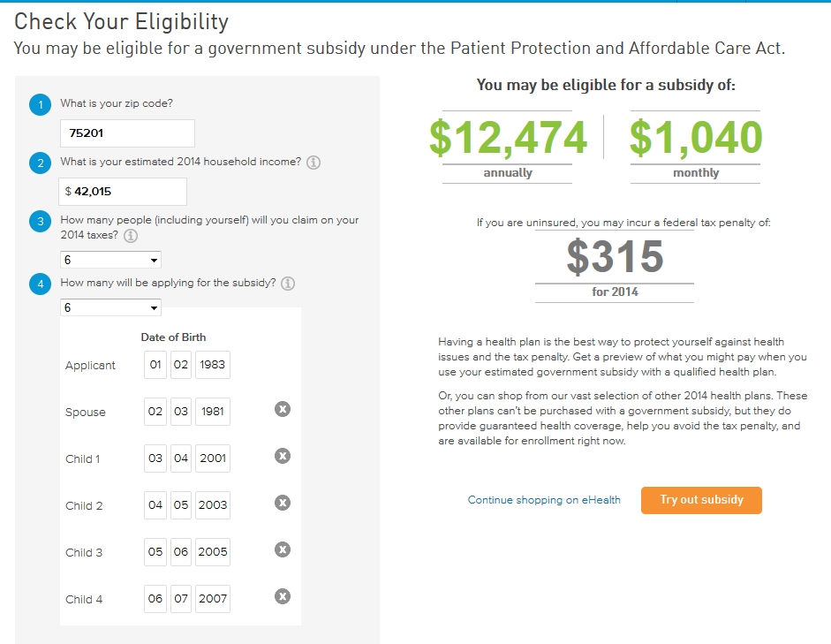
Task: Remove the Child 1 row
Action: pyautogui.click(x=283, y=456)
